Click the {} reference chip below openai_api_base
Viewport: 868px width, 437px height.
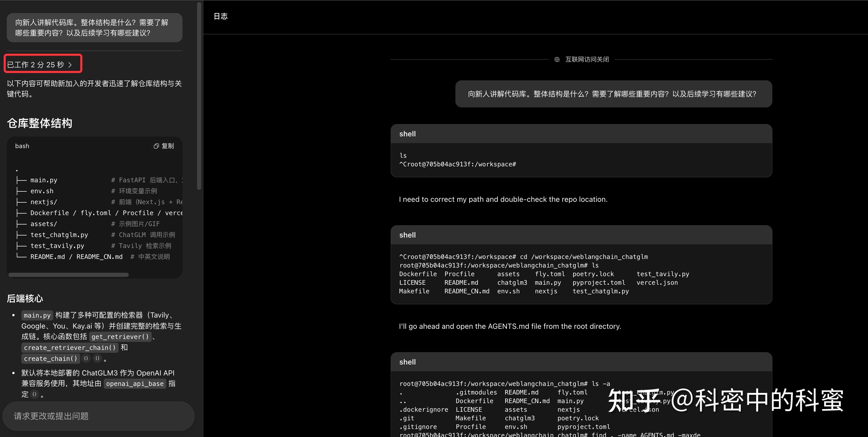coord(34,394)
